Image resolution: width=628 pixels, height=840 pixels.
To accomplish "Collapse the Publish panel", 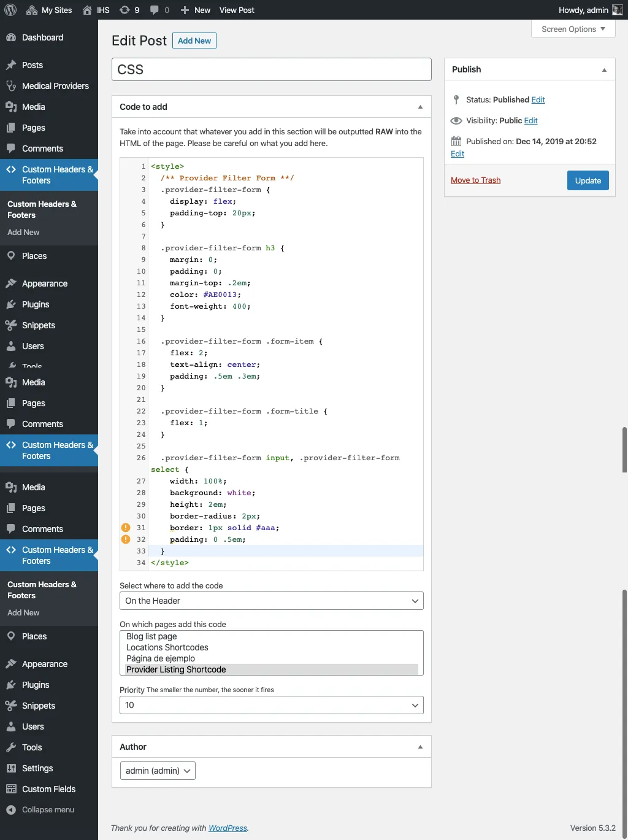I will (x=604, y=69).
